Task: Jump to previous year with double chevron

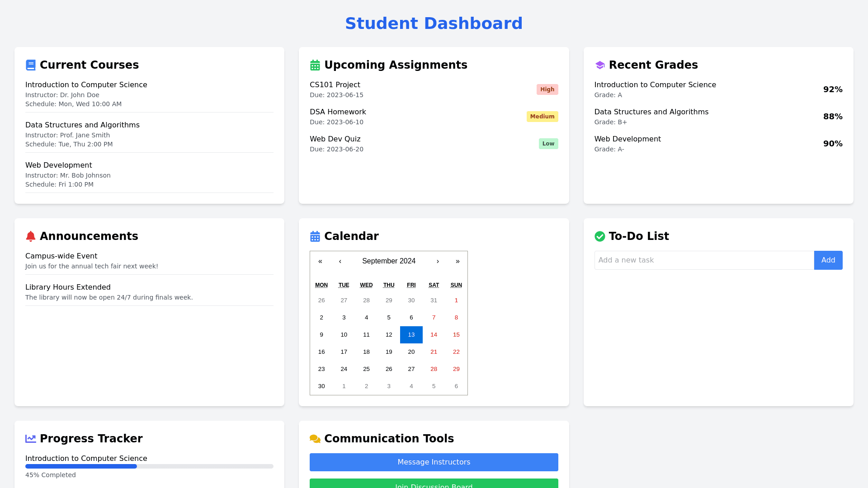Action: [320, 261]
